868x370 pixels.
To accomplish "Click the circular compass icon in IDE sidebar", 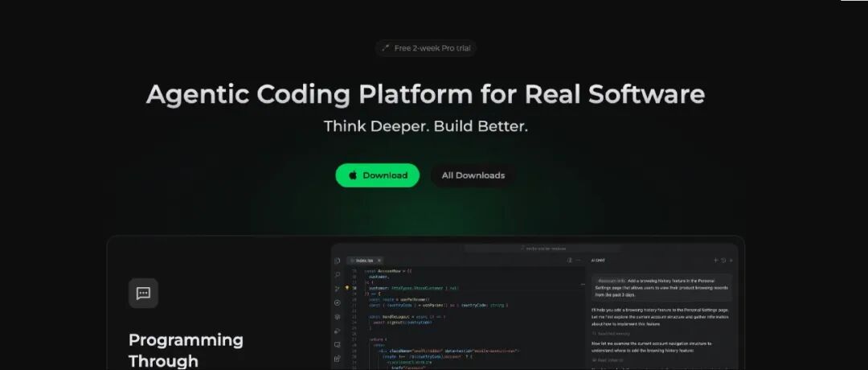I will [337, 303].
